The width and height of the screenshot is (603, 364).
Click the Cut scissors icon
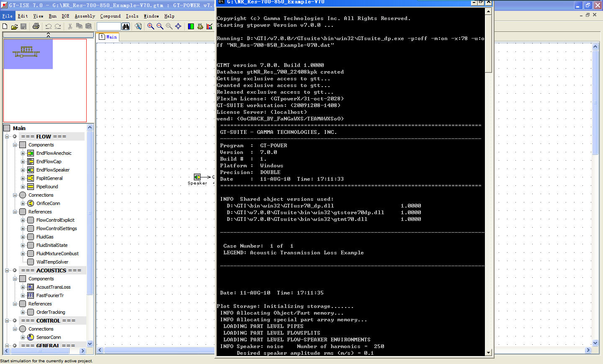pos(70,26)
